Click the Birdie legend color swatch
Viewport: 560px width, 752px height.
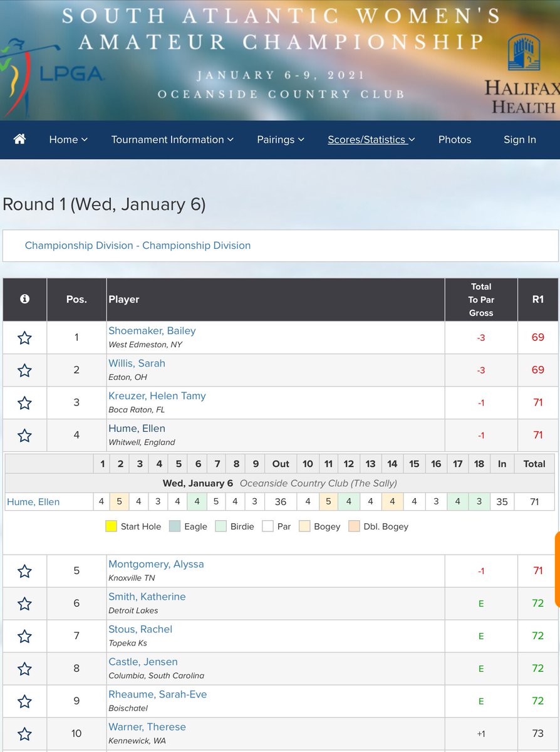pos(220,526)
